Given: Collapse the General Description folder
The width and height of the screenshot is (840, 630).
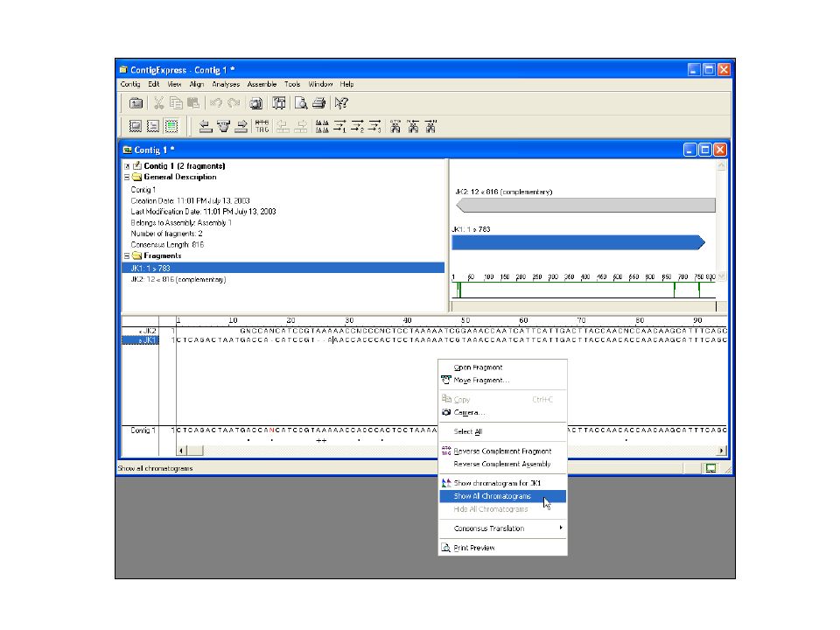Looking at the screenshot, I should (127, 178).
